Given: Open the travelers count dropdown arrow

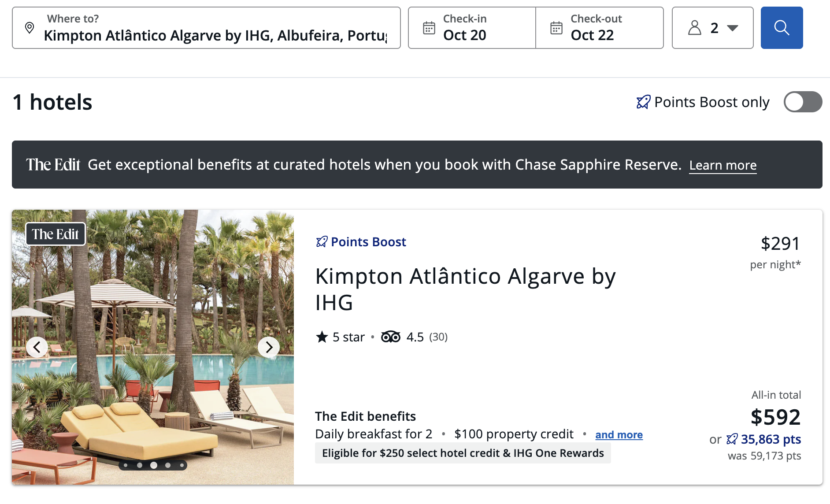Looking at the screenshot, I should coord(733,28).
